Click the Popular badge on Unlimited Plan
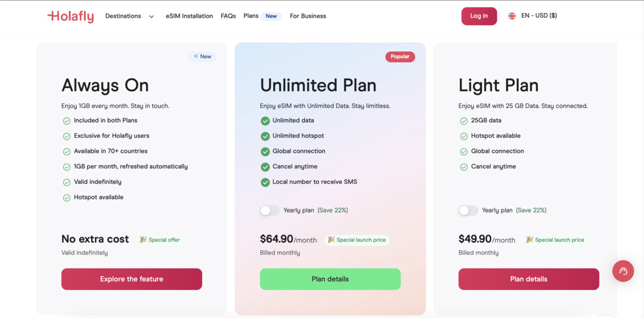 pos(400,57)
